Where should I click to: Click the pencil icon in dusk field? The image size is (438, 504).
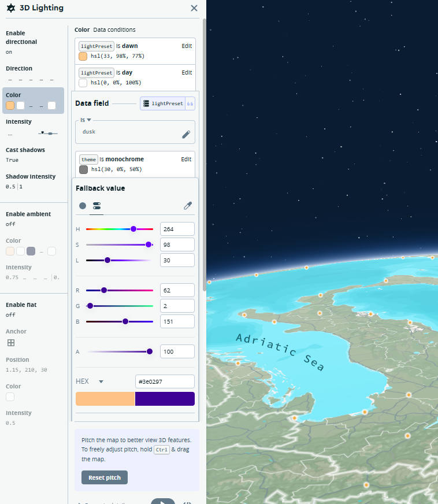(185, 134)
